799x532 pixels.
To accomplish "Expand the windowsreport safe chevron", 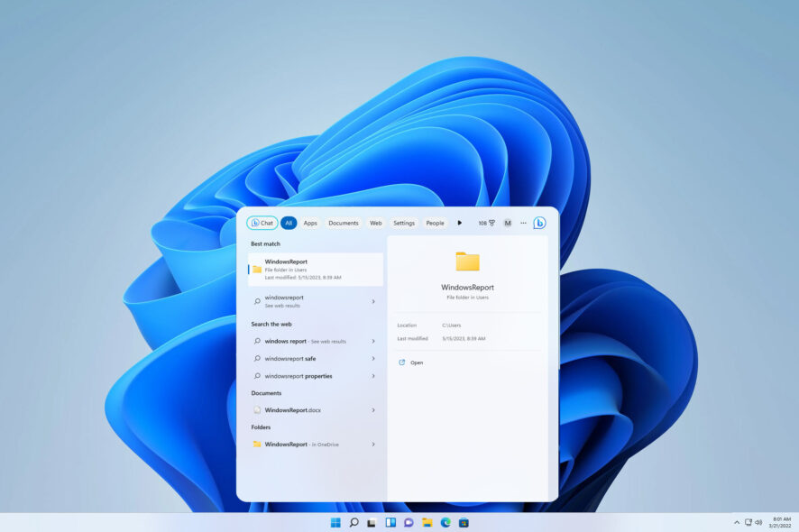I will coord(373,358).
